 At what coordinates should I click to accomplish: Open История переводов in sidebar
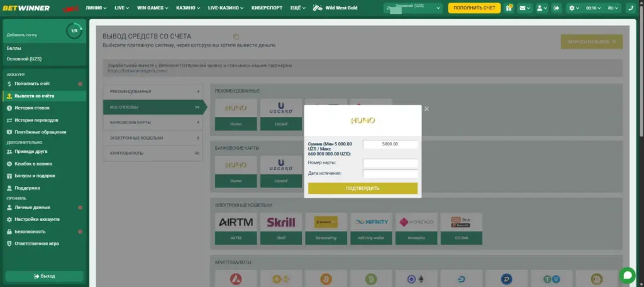point(45,120)
